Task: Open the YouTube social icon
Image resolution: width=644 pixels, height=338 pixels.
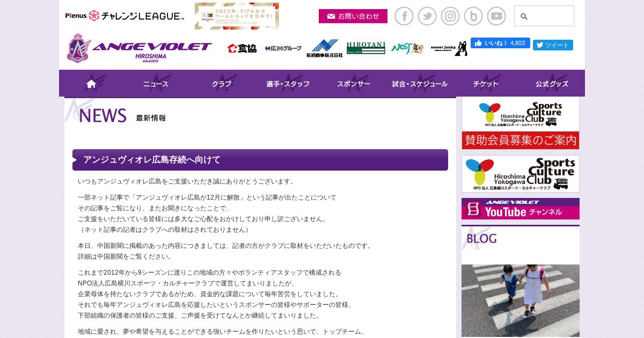Action: 496,16
